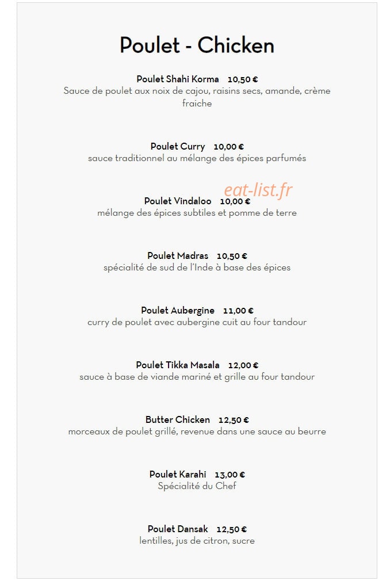Click the Vindaloo description about pomme de terre

197,213
